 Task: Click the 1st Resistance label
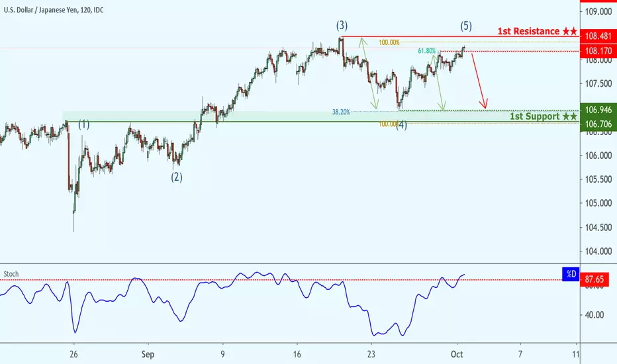tap(538, 31)
